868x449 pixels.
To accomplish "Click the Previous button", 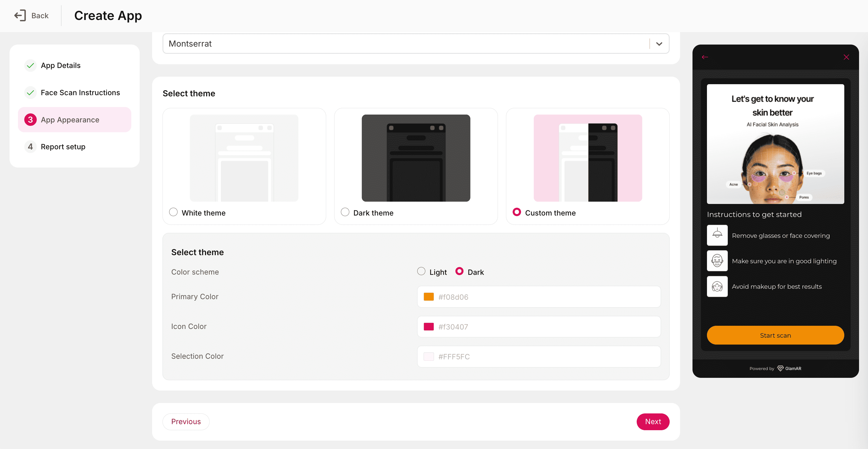I will click(x=186, y=422).
